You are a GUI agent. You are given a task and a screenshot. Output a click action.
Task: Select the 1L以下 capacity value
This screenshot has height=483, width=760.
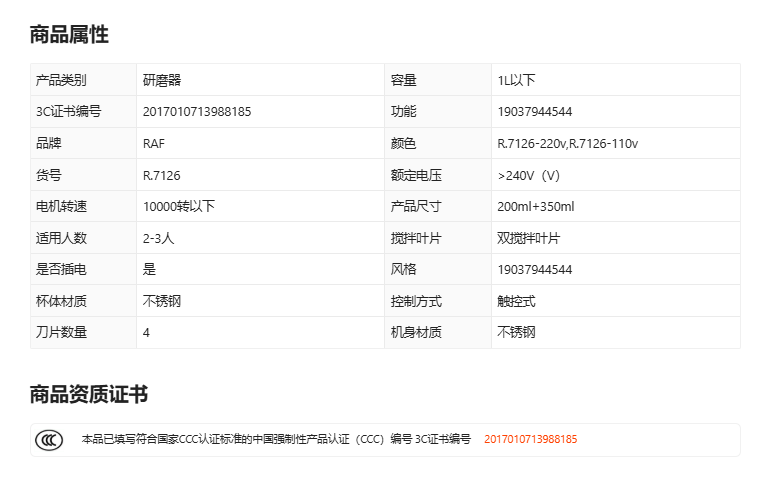click(x=516, y=80)
